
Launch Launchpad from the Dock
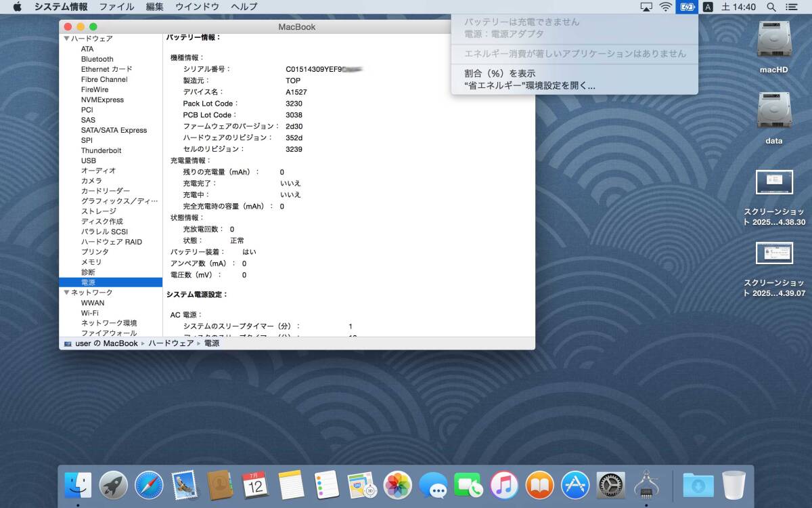114,485
